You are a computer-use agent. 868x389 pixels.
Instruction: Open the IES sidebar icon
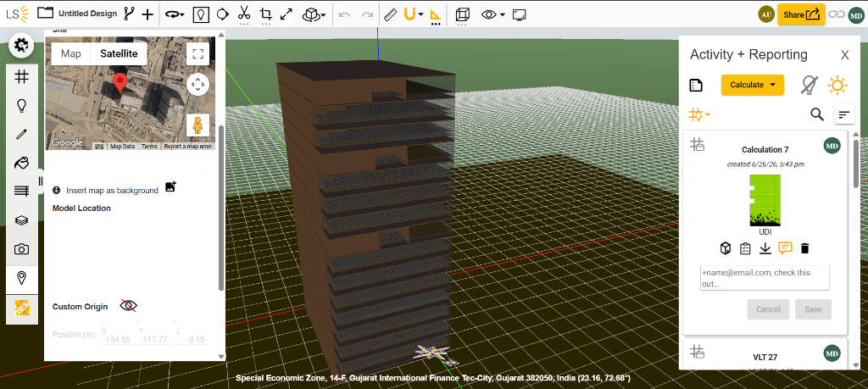(x=21, y=308)
